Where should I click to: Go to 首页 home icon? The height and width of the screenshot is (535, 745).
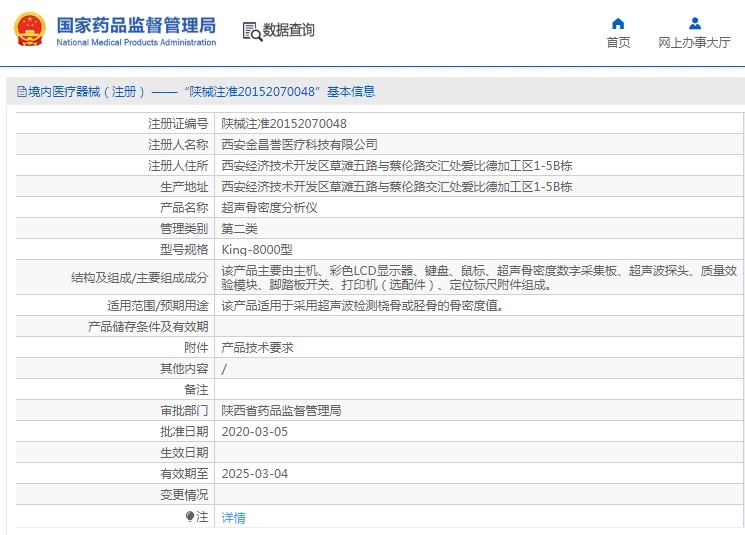pyautogui.click(x=618, y=23)
